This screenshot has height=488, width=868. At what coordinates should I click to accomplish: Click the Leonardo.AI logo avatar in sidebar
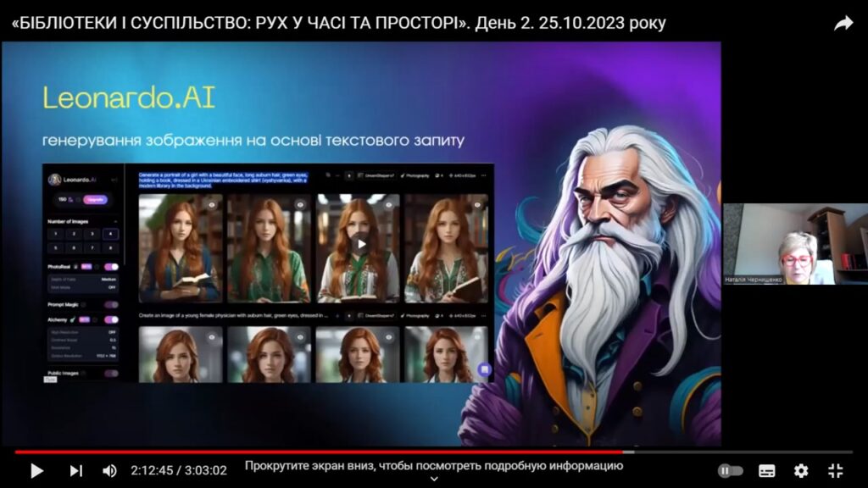click(54, 180)
